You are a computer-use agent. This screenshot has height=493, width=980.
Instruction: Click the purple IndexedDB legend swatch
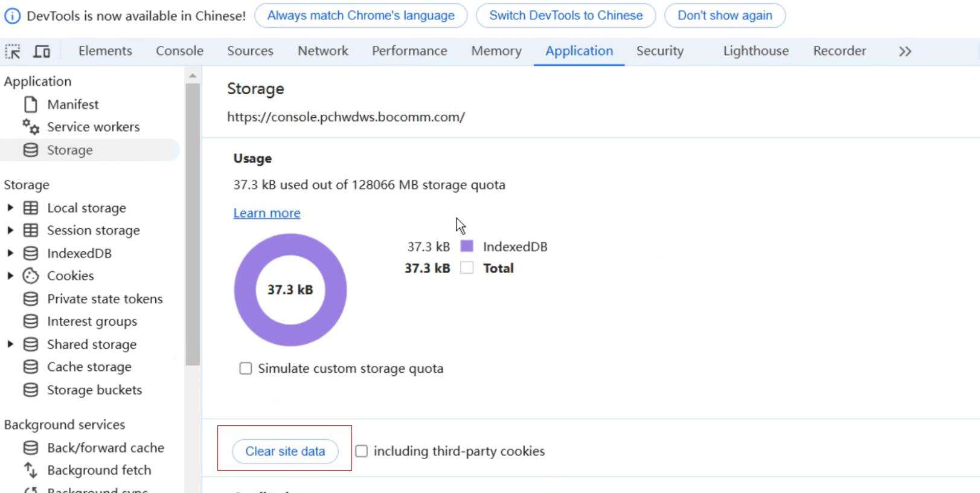(x=467, y=246)
